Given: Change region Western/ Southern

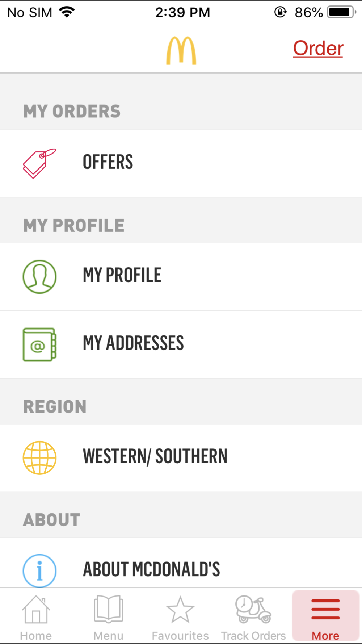Looking at the screenshot, I should (181, 458).
